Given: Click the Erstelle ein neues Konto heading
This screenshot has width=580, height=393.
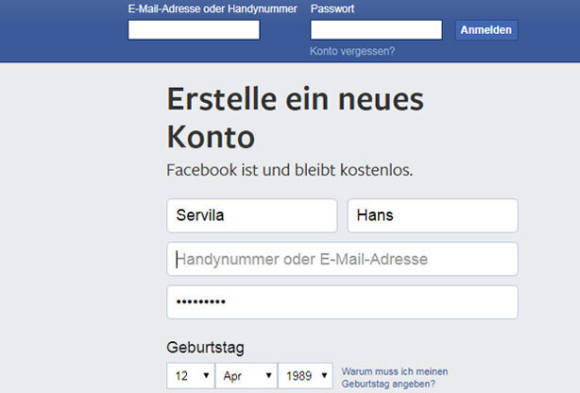Looking at the screenshot, I should 295,118.
